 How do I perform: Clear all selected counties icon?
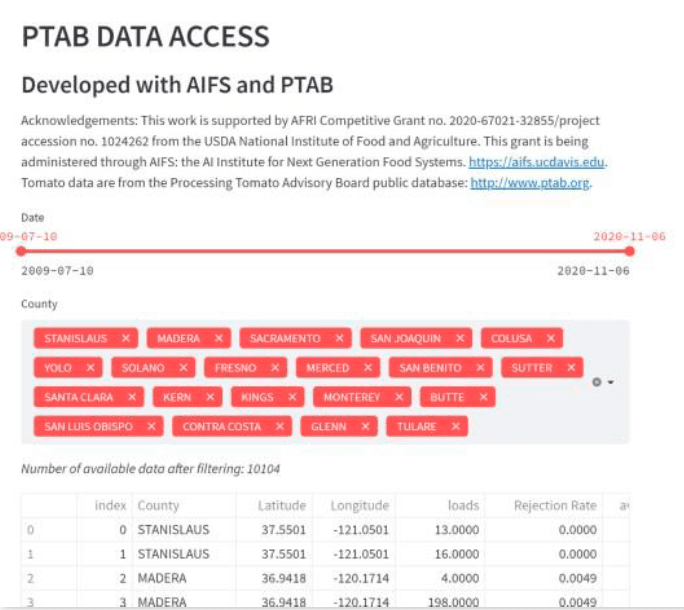pyautogui.click(x=597, y=383)
